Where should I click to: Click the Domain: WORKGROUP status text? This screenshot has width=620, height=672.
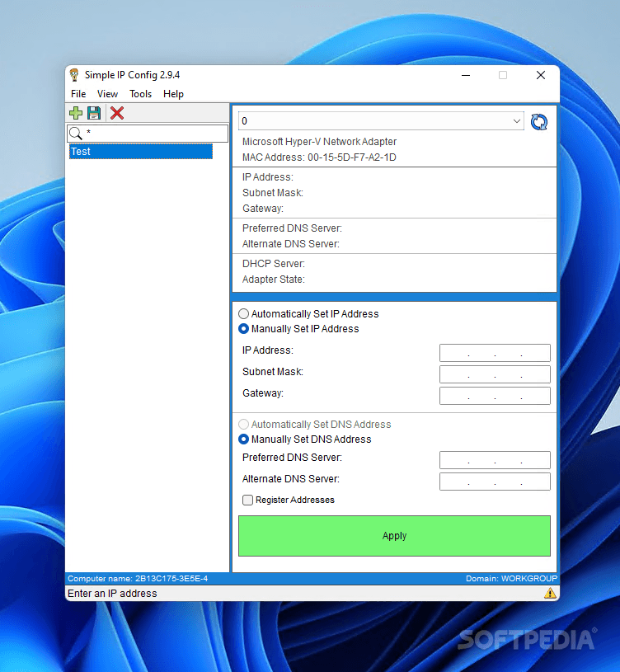[x=512, y=579]
